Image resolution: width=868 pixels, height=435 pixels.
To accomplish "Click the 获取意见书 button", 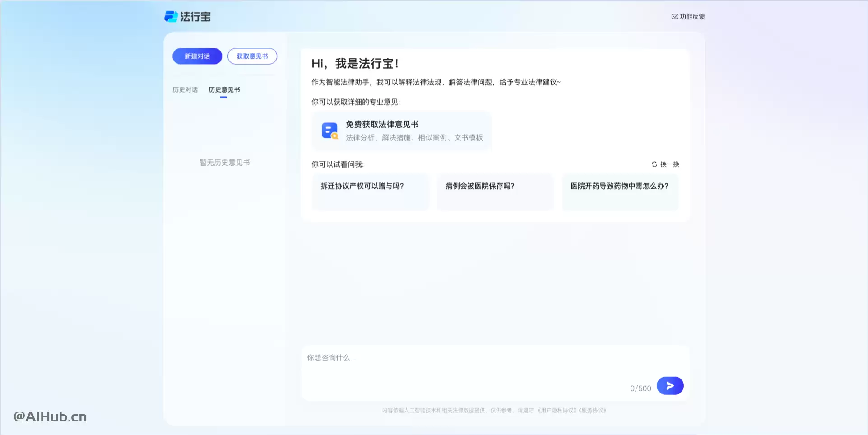I will (x=252, y=56).
